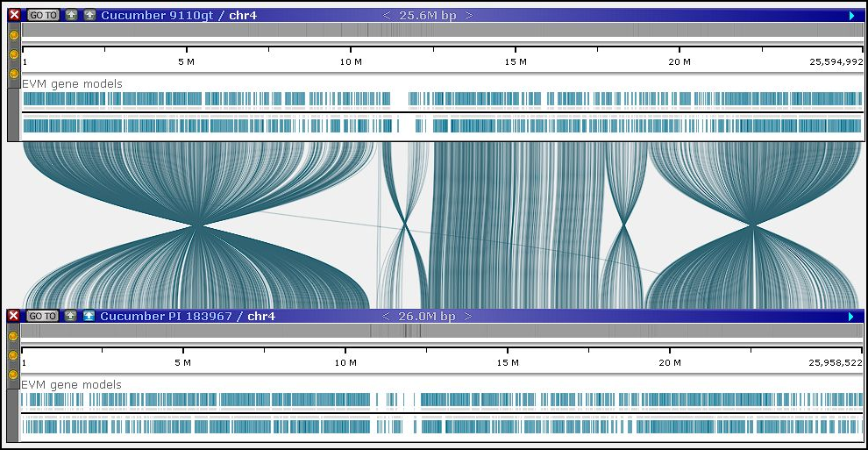
Task: Click gray up-arrow icon in PI 183967 header
Action: [71, 316]
